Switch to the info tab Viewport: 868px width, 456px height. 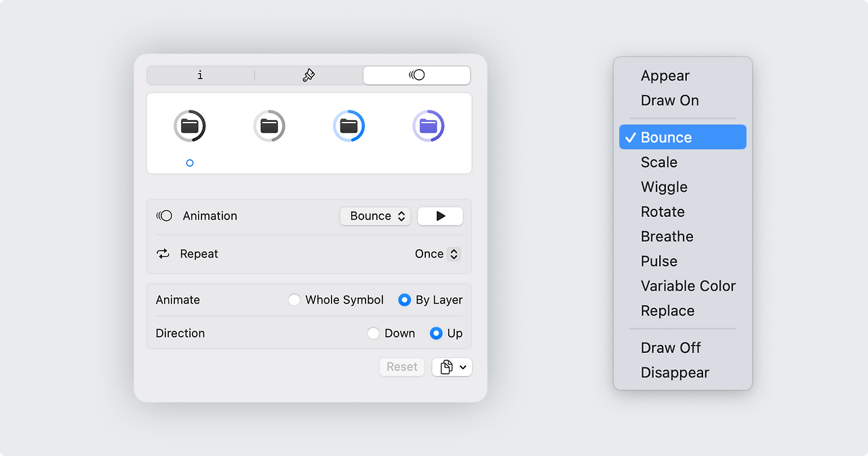pos(200,75)
